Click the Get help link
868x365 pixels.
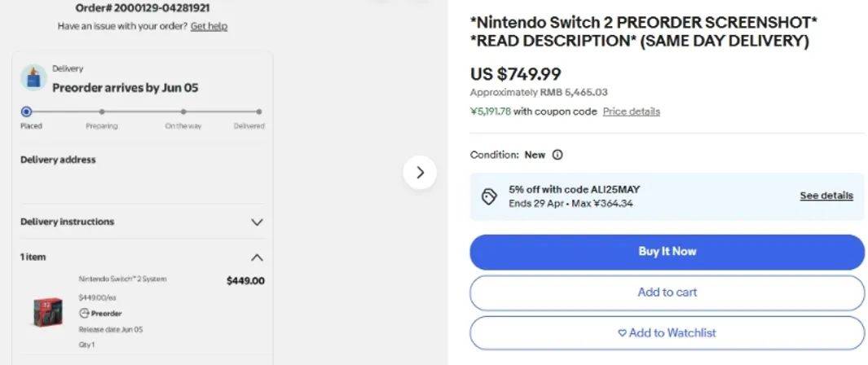(209, 26)
